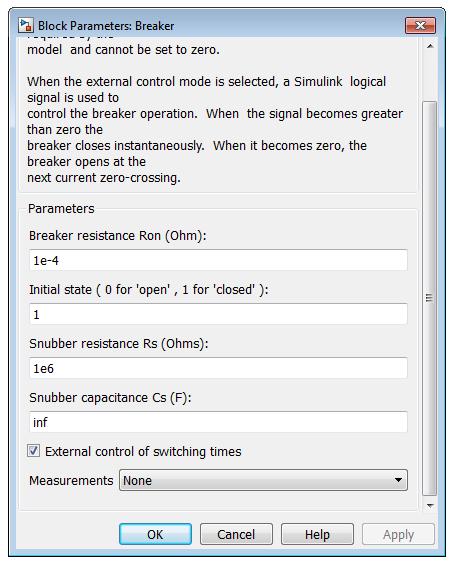Click the Initial state input field
This screenshot has width=458, height=569.
coord(218,314)
